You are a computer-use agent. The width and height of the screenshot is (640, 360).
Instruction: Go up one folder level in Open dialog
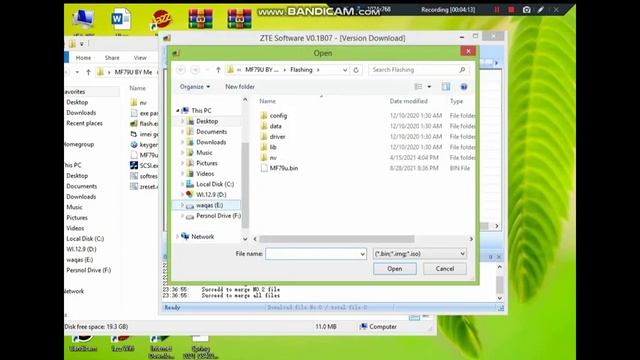point(218,70)
